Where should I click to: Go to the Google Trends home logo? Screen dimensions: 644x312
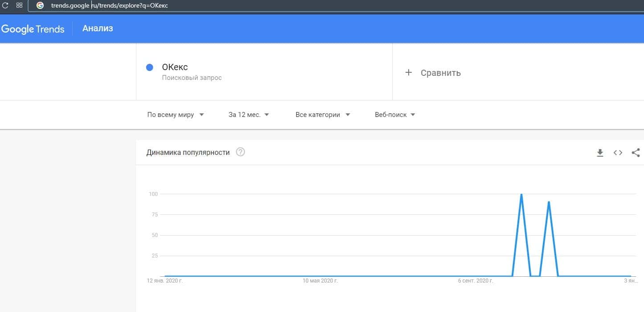[x=33, y=29]
